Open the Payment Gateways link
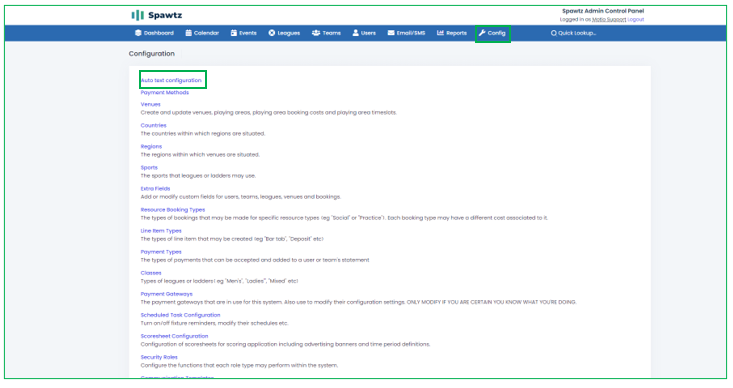 pos(166,294)
